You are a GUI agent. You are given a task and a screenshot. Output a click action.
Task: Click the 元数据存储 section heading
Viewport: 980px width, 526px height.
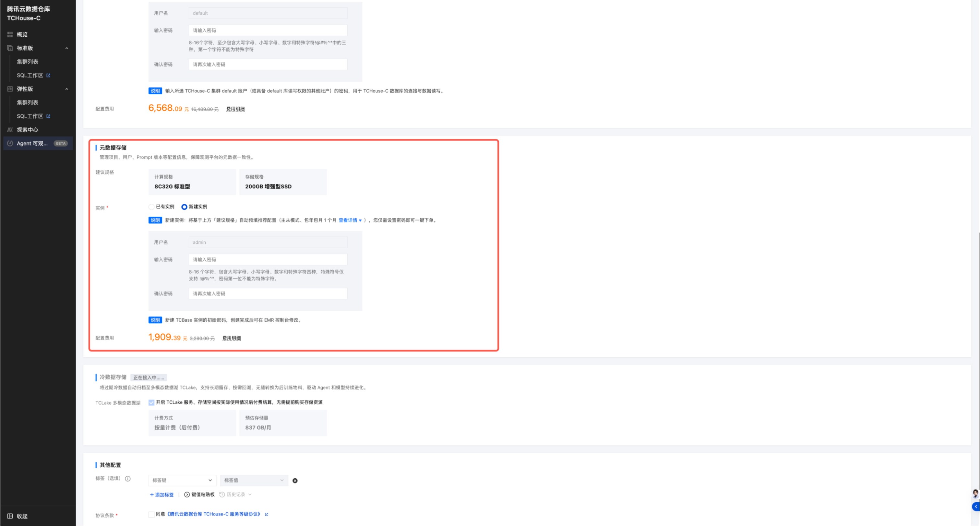[113, 148]
